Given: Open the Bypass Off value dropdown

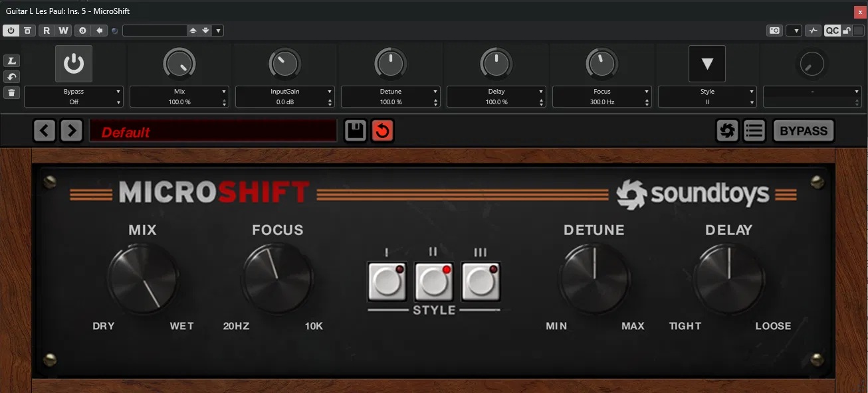Looking at the screenshot, I should pos(74,102).
